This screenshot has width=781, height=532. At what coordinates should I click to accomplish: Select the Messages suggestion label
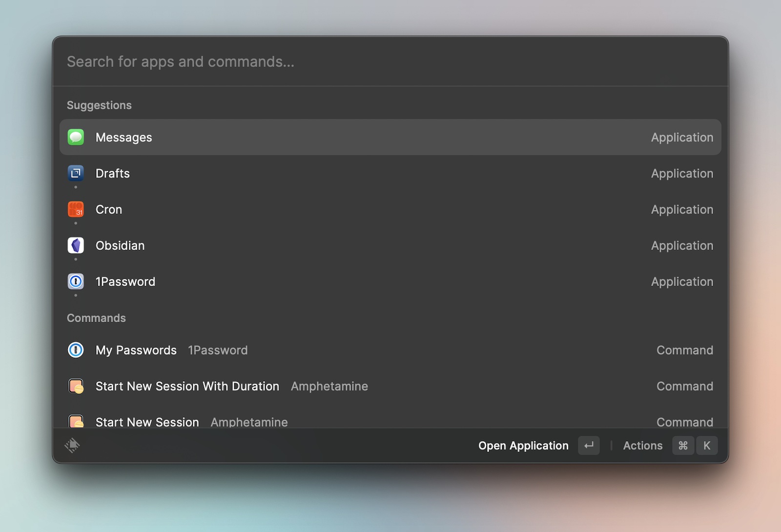click(x=124, y=138)
